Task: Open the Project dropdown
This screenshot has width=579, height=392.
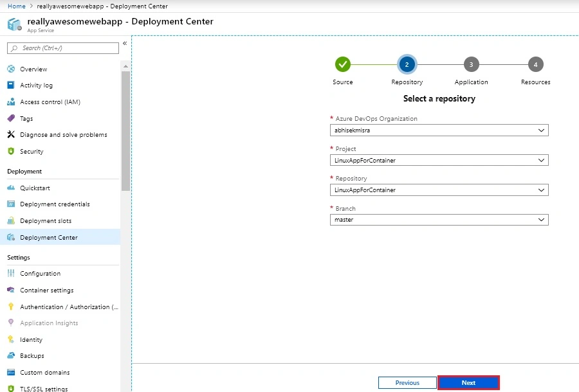Action: tap(439, 160)
